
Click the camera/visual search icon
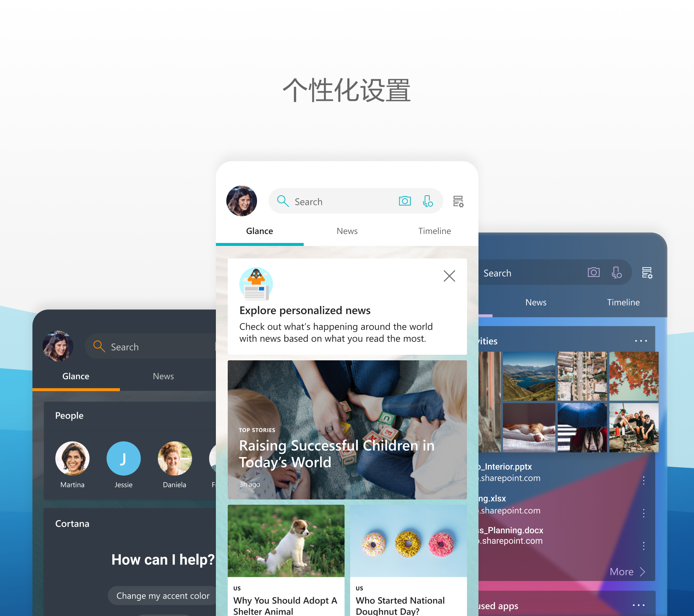(405, 200)
